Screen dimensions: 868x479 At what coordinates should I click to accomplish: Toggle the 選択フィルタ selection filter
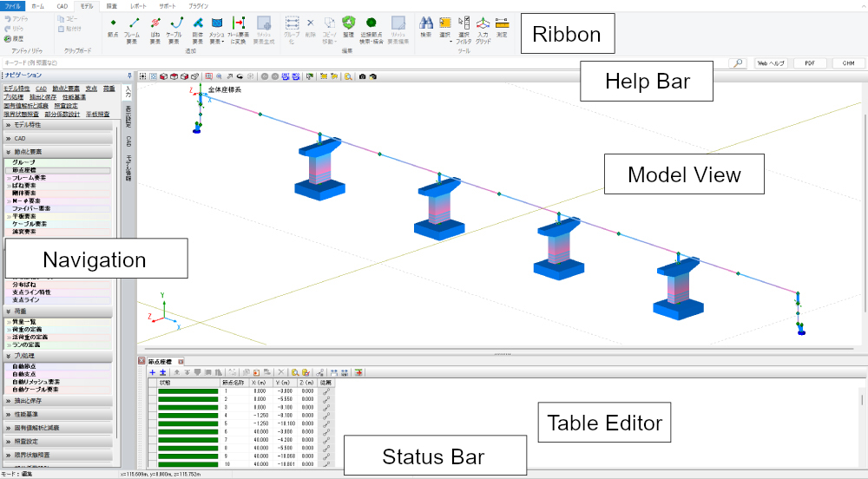pyautogui.click(x=464, y=25)
